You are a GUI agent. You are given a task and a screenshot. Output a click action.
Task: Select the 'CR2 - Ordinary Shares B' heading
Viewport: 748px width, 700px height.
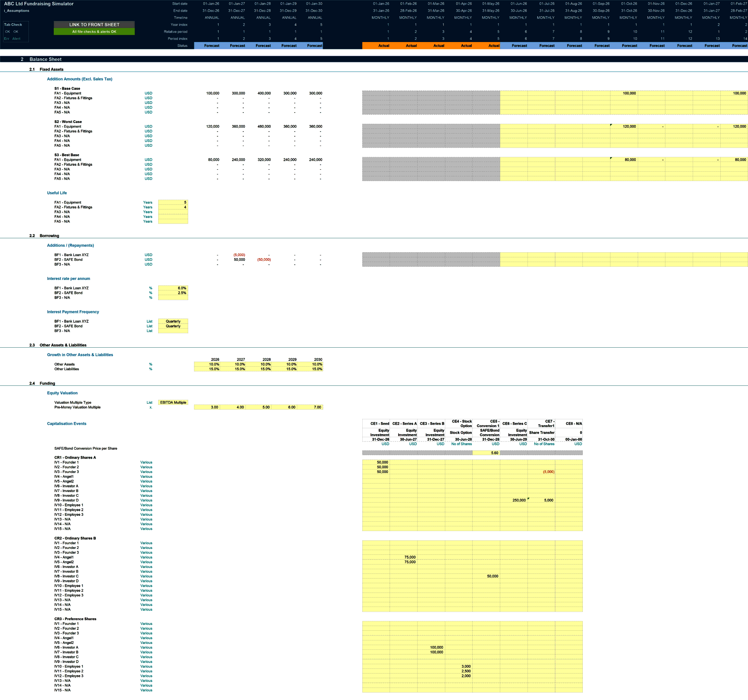tap(75, 538)
